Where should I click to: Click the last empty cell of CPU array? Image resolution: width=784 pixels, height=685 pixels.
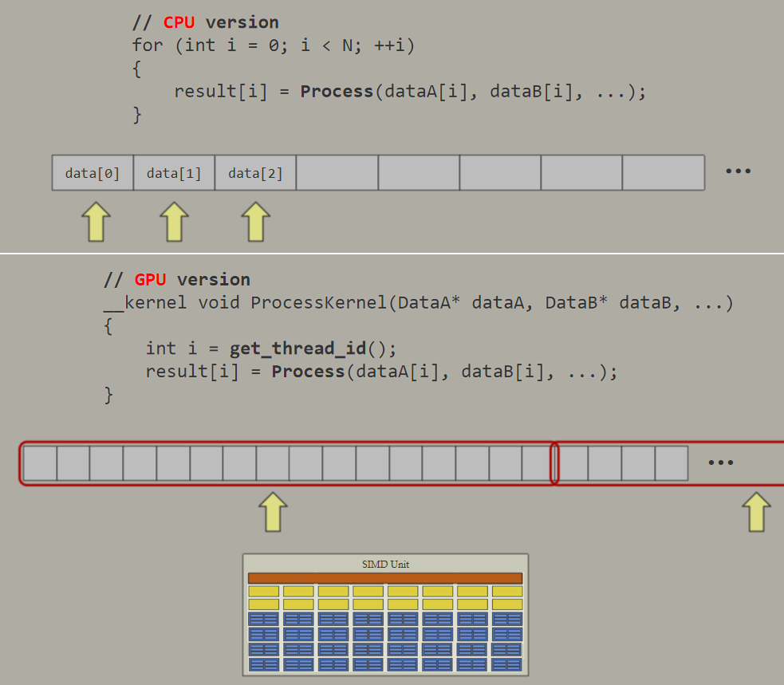(664, 173)
